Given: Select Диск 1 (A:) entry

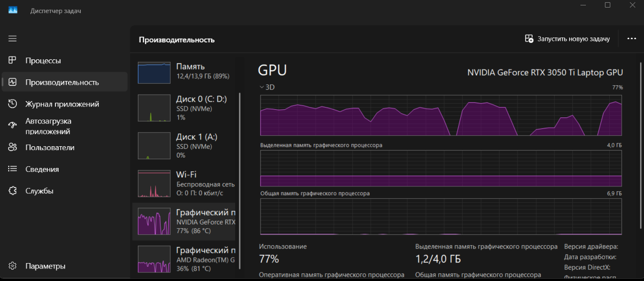Looking at the screenshot, I should pos(184,146).
